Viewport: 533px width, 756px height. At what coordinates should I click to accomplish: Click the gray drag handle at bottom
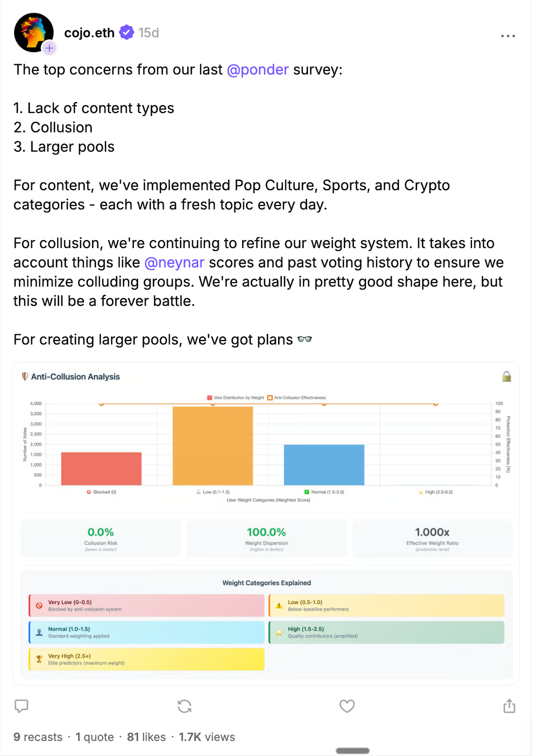tap(352, 751)
